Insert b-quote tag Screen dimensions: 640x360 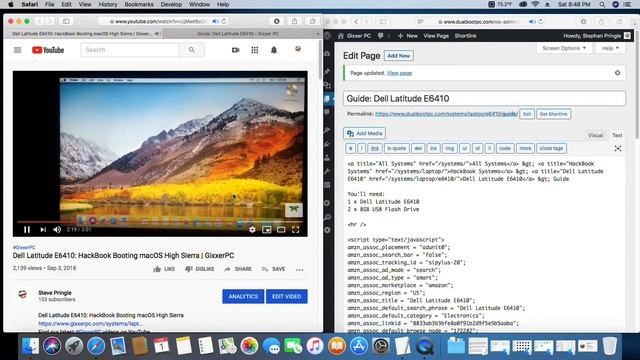pos(396,149)
